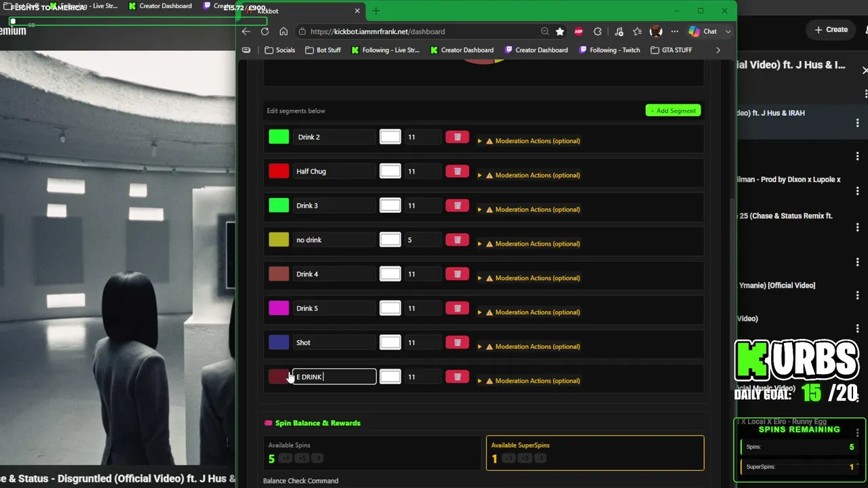Open more options for J Hus & IRAH video

(857, 123)
